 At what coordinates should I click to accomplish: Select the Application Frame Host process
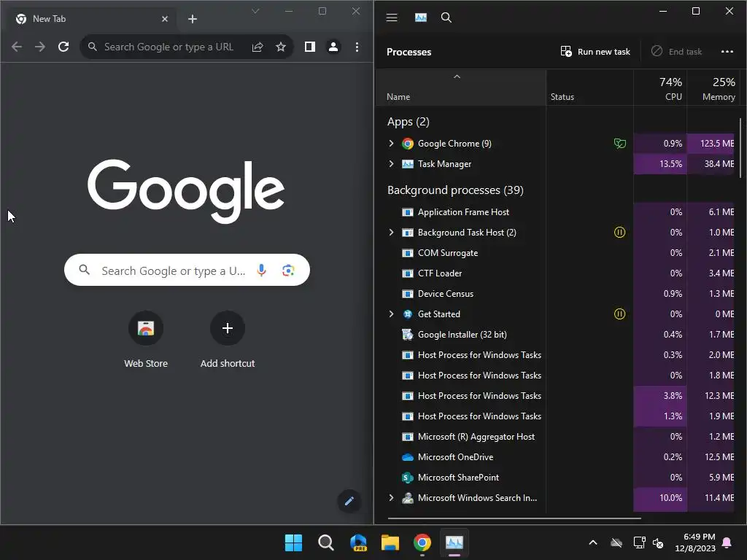pyautogui.click(x=555, y=212)
